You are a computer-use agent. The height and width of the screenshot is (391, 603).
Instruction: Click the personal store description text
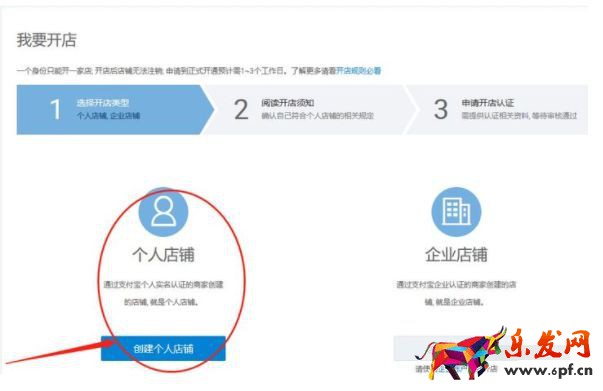click(x=163, y=293)
